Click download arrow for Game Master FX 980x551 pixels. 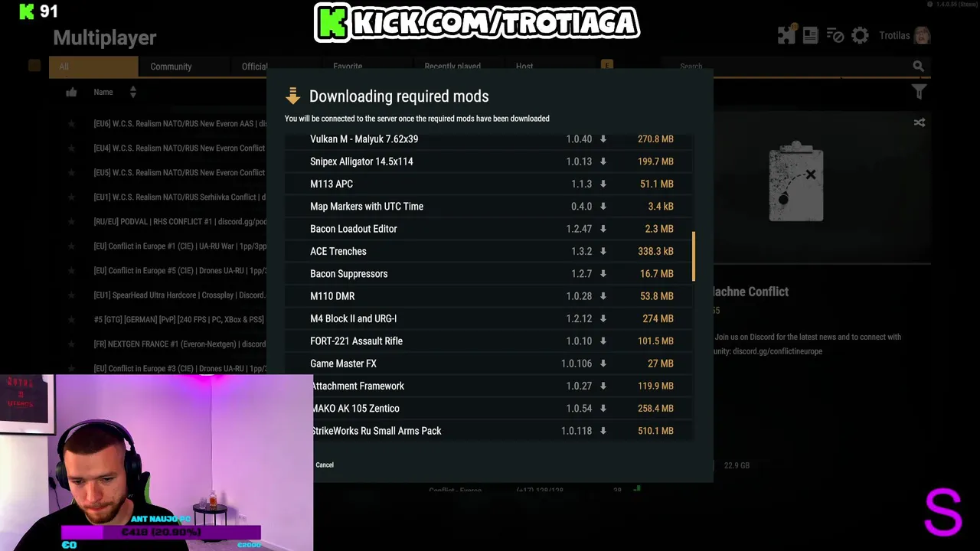click(x=603, y=364)
